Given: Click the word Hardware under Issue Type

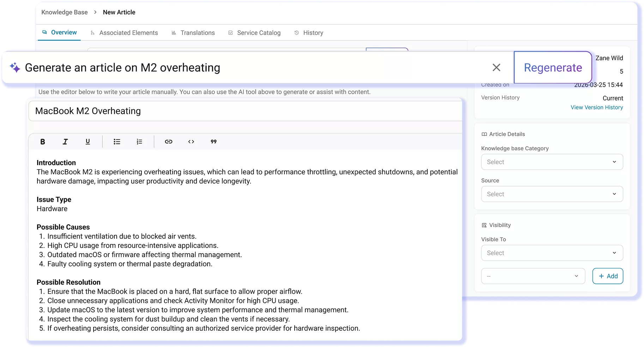Looking at the screenshot, I should [x=52, y=209].
